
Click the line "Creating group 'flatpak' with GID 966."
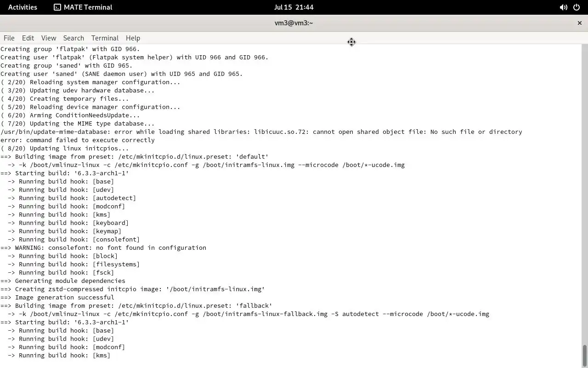pos(70,49)
